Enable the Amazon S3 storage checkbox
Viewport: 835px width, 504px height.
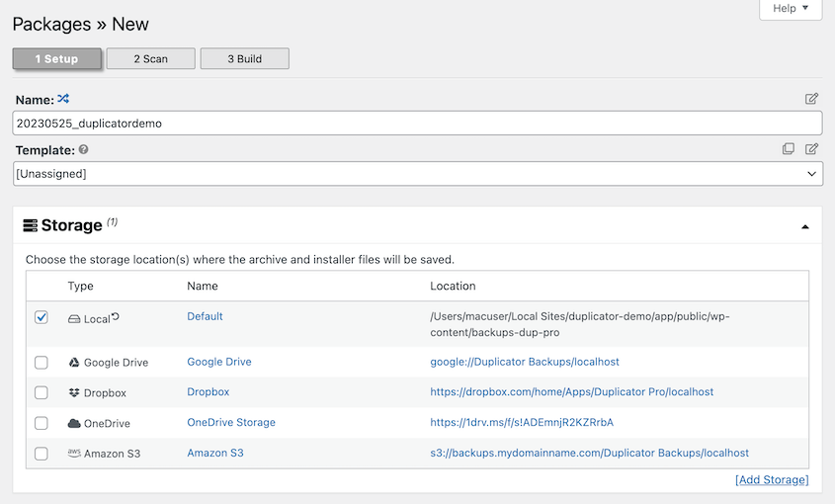(41, 454)
